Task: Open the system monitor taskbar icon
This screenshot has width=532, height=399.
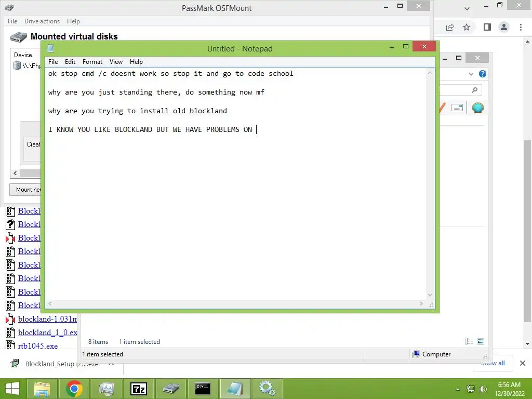Action: coord(107,389)
